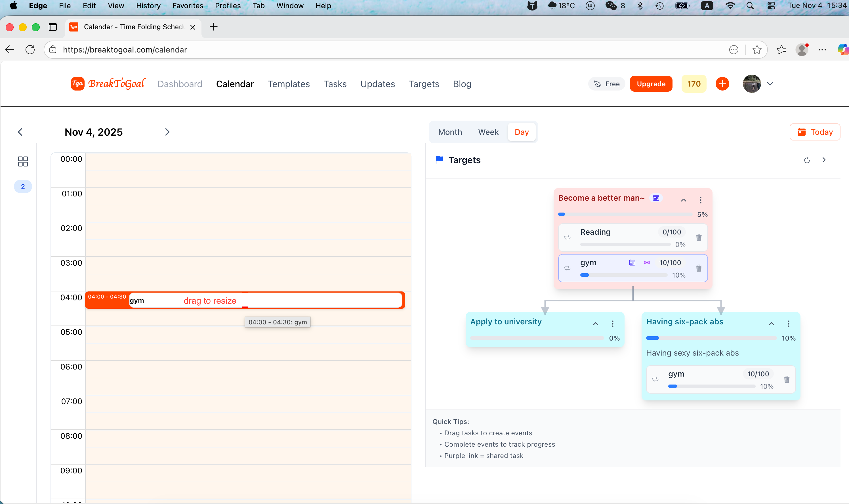Toggle repeat icon on six-pack abs gym
This screenshot has width=849, height=504.
pyautogui.click(x=655, y=379)
